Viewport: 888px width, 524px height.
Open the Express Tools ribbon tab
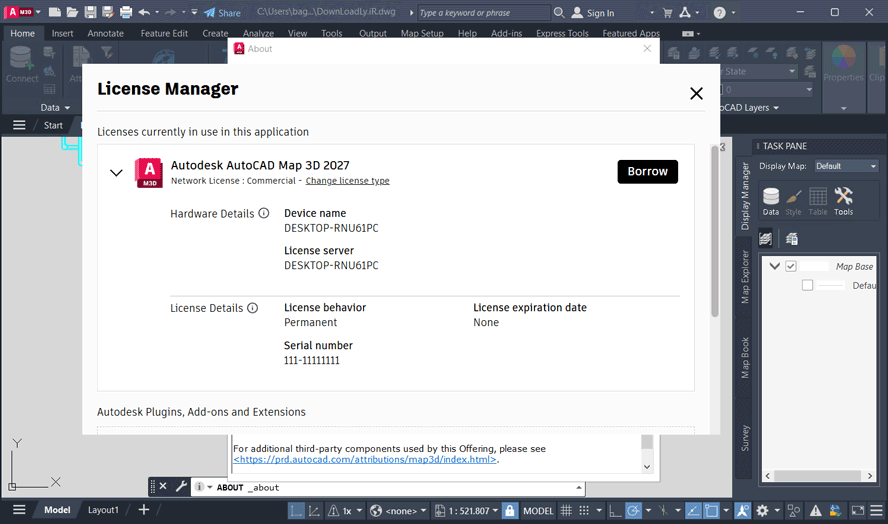(562, 33)
